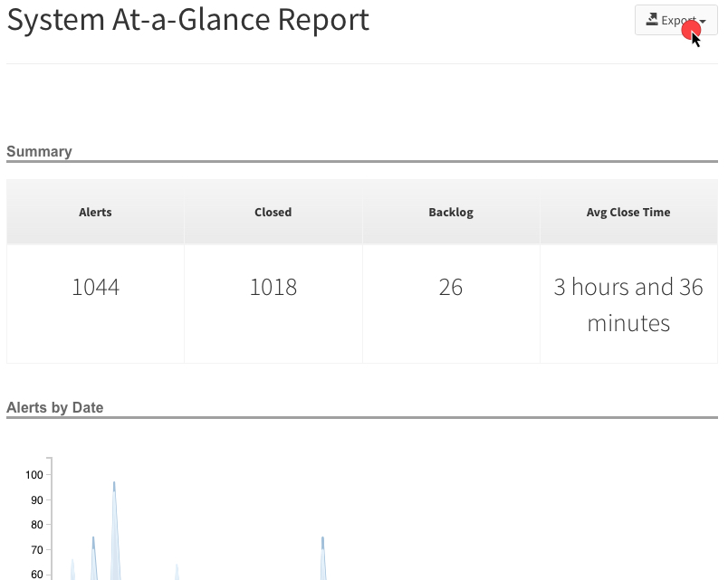Screen dimensions: 728x580
Task: Click the Alerts column header
Action: pyautogui.click(x=95, y=212)
